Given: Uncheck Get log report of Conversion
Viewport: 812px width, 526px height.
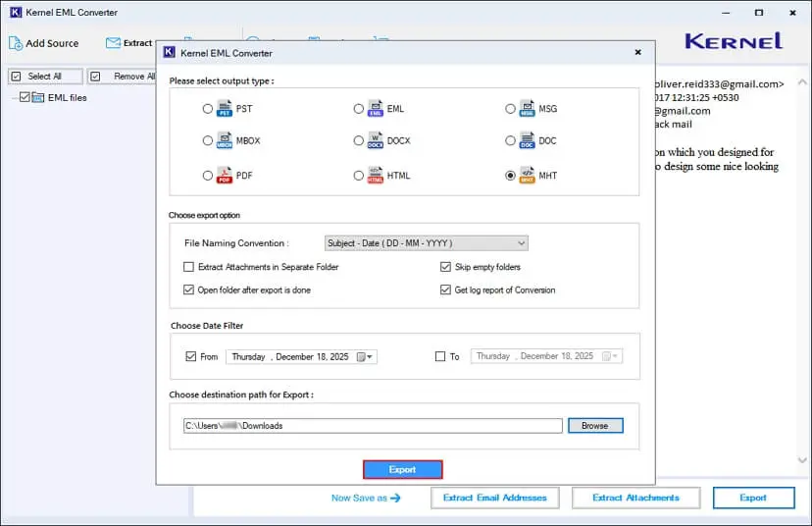Looking at the screenshot, I should [x=445, y=289].
